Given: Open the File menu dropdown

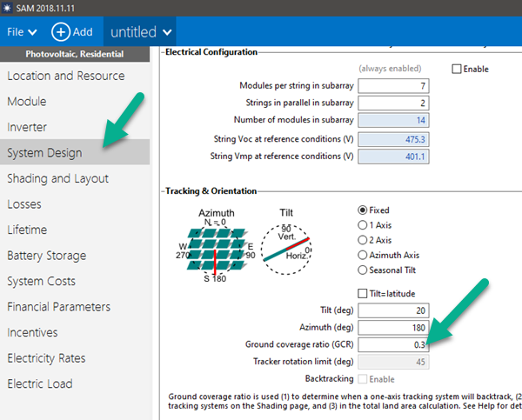Looking at the screenshot, I should (x=22, y=32).
